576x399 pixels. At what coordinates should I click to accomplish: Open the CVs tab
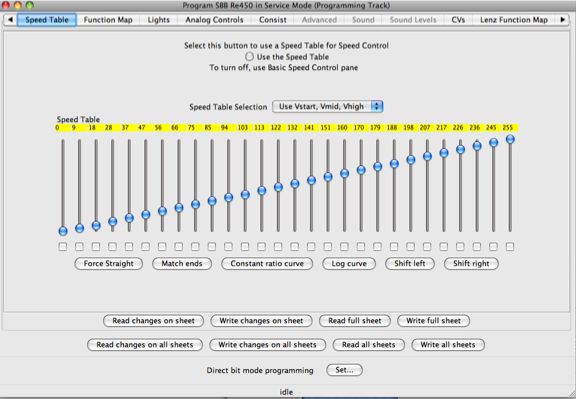[x=458, y=20]
